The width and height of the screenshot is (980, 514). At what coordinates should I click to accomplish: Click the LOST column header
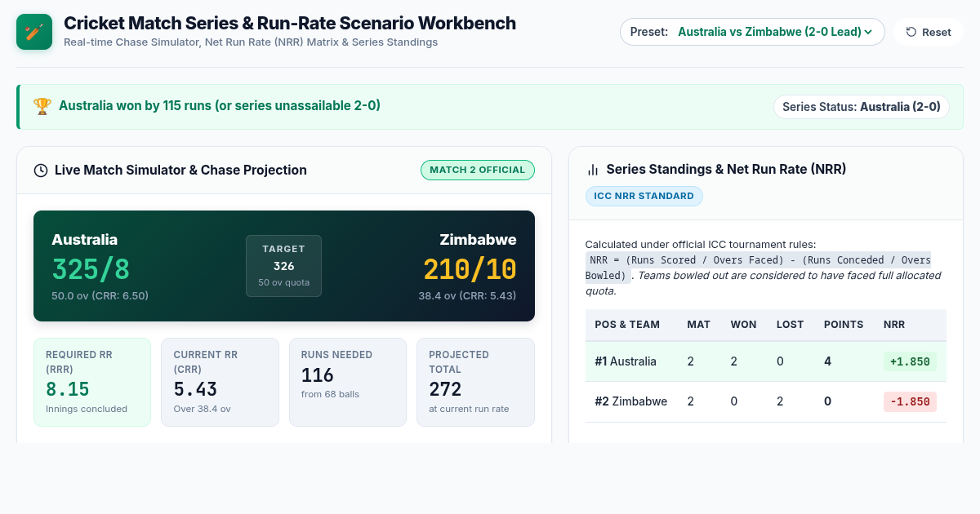791,325
